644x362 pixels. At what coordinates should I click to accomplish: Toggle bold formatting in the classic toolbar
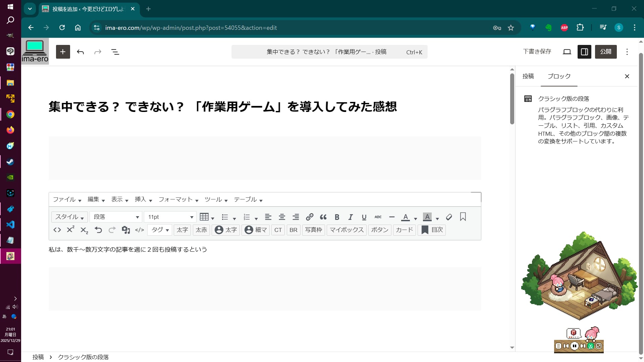337,217
